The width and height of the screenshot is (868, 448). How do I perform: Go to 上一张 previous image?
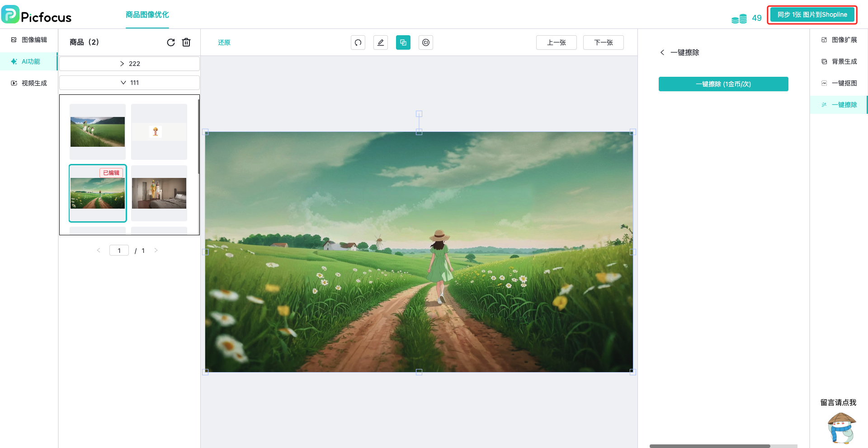click(x=557, y=42)
